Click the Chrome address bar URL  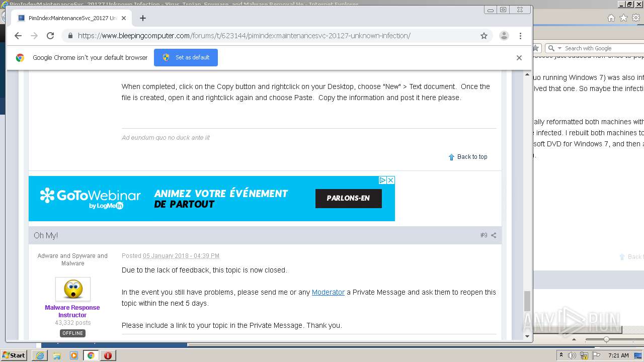[244, 36]
